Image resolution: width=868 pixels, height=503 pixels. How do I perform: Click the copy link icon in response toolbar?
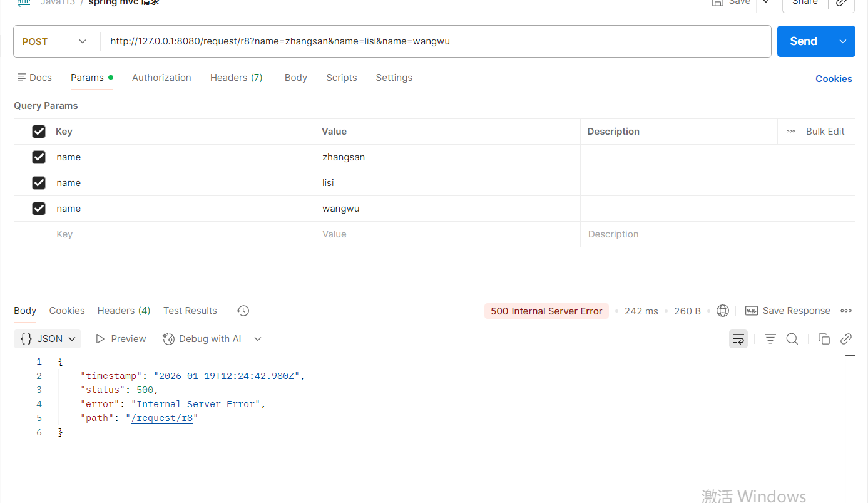click(x=846, y=339)
